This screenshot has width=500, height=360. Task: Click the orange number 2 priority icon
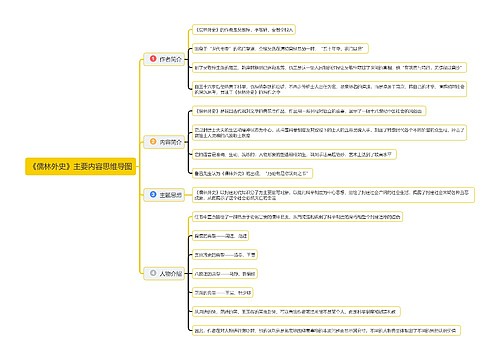tap(153, 142)
